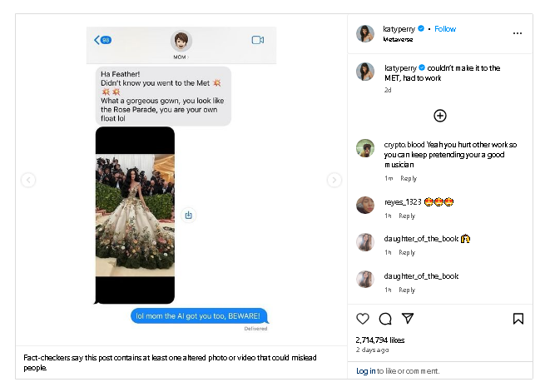Follow the katyperry account
This screenshot has height=392, width=545.
(x=445, y=29)
